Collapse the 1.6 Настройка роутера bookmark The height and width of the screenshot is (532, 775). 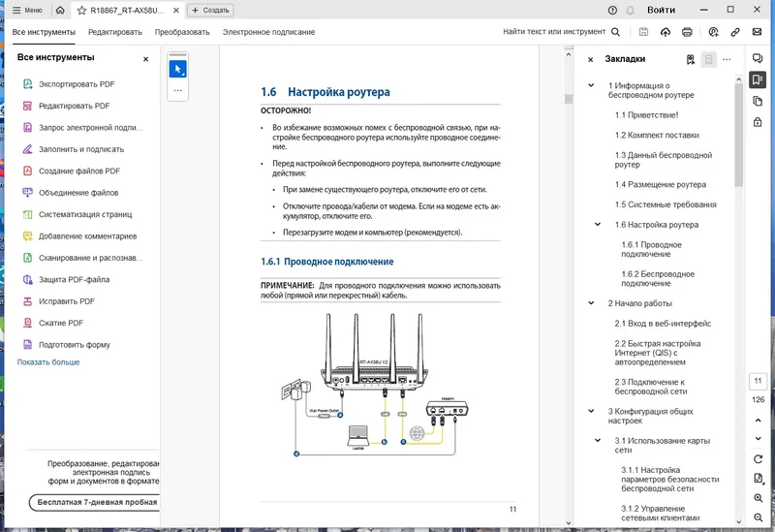tap(598, 225)
